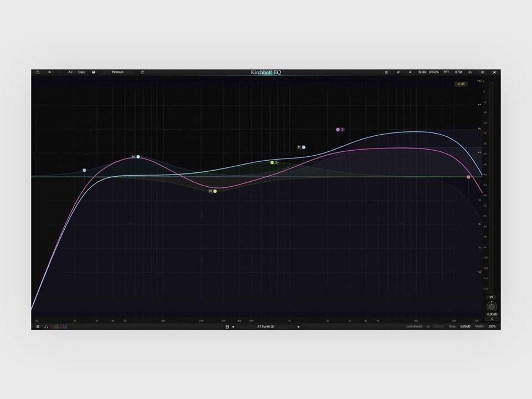Click the M label beside cyan node

pos(134,157)
